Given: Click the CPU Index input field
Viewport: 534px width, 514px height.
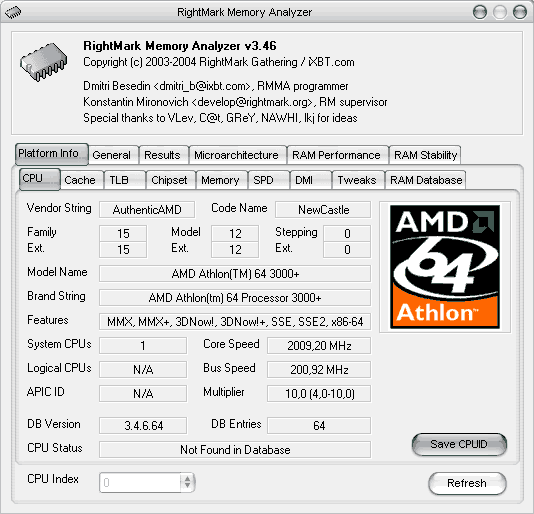Looking at the screenshot, I should [140, 482].
